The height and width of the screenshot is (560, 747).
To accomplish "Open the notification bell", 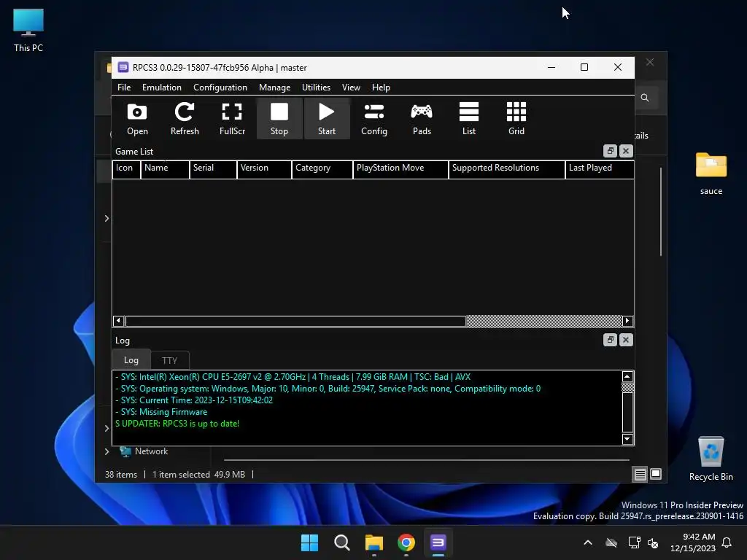I will click(x=727, y=542).
